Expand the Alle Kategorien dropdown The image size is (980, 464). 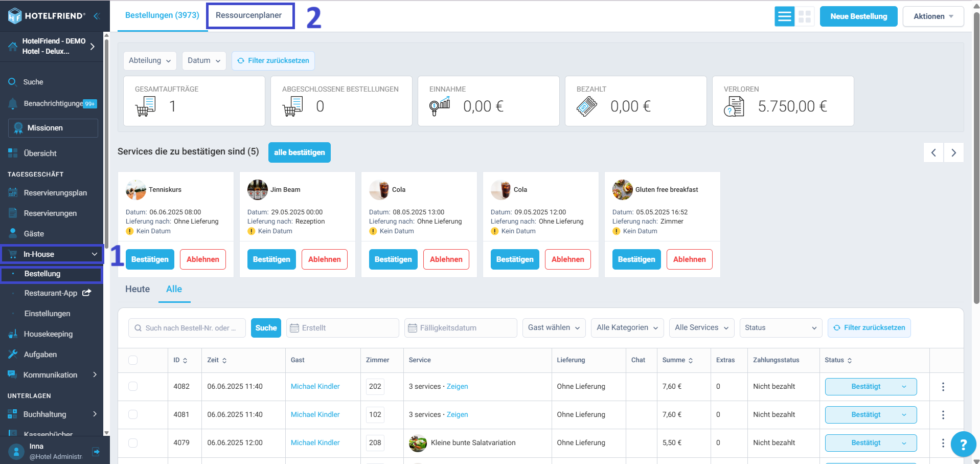[627, 327]
